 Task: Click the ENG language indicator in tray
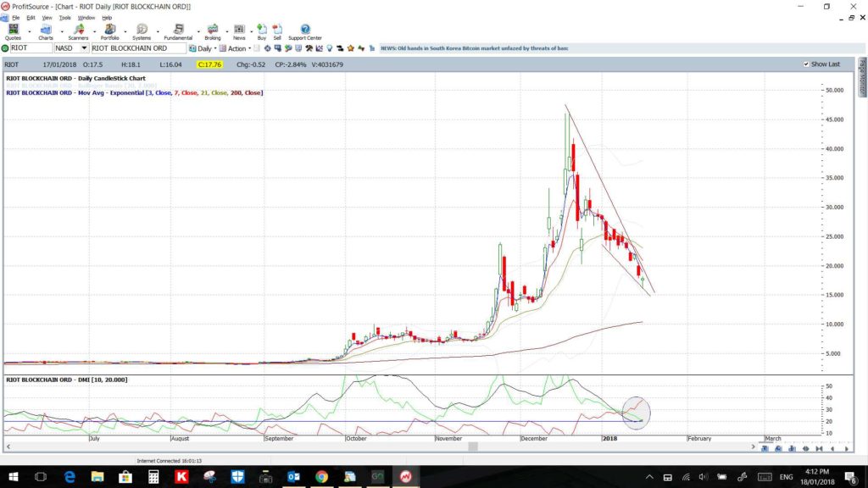pyautogui.click(x=786, y=476)
